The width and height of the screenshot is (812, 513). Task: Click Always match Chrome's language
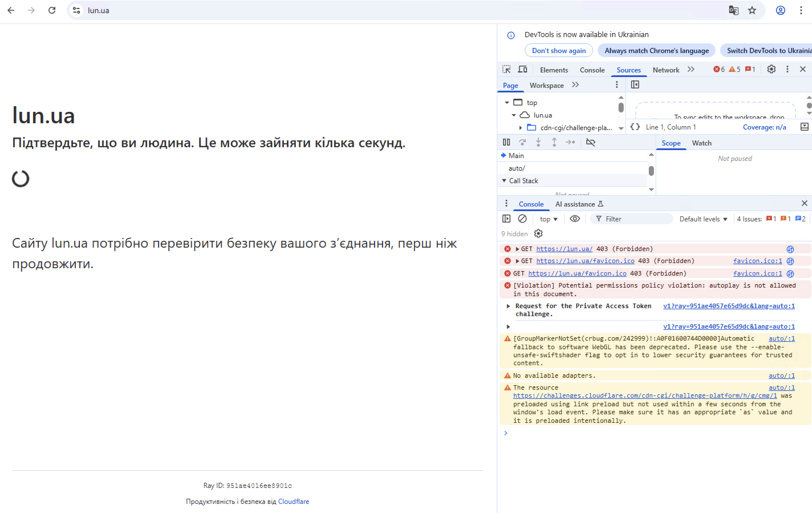[x=656, y=51]
